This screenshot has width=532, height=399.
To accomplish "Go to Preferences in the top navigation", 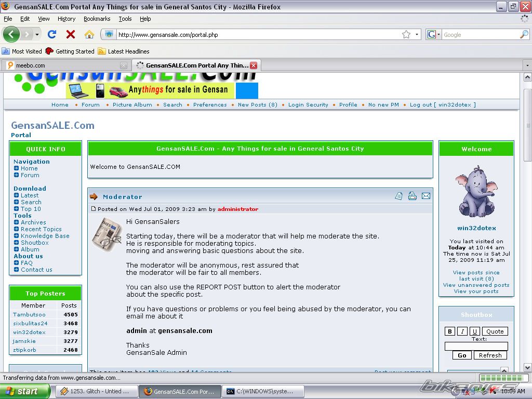I will [x=210, y=105].
